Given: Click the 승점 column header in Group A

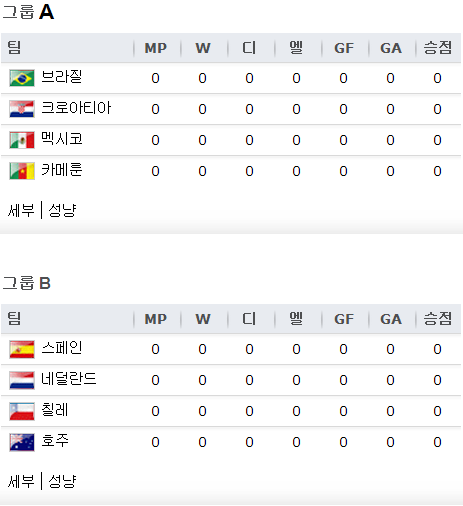Looking at the screenshot, I should (437, 48).
